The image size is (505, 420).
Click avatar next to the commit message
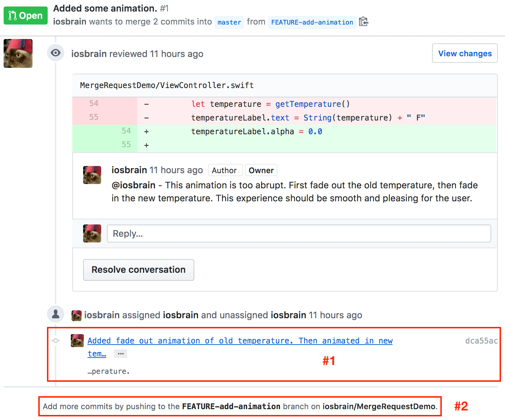[x=77, y=341]
